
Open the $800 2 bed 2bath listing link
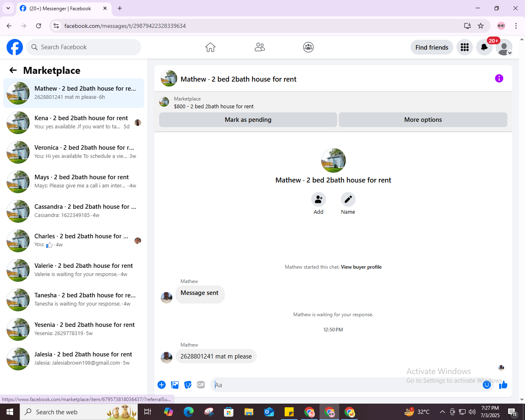(214, 106)
